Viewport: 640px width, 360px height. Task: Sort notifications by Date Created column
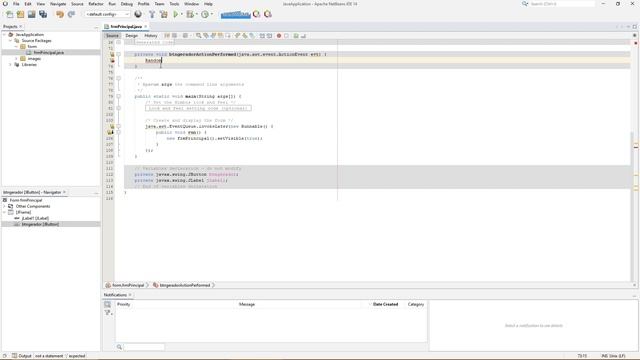[385, 304]
